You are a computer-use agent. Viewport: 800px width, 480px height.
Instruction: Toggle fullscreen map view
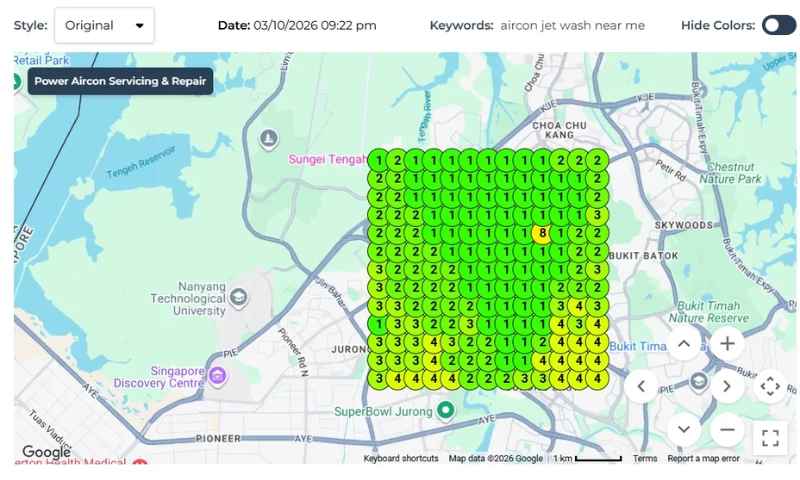pos(770,438)
